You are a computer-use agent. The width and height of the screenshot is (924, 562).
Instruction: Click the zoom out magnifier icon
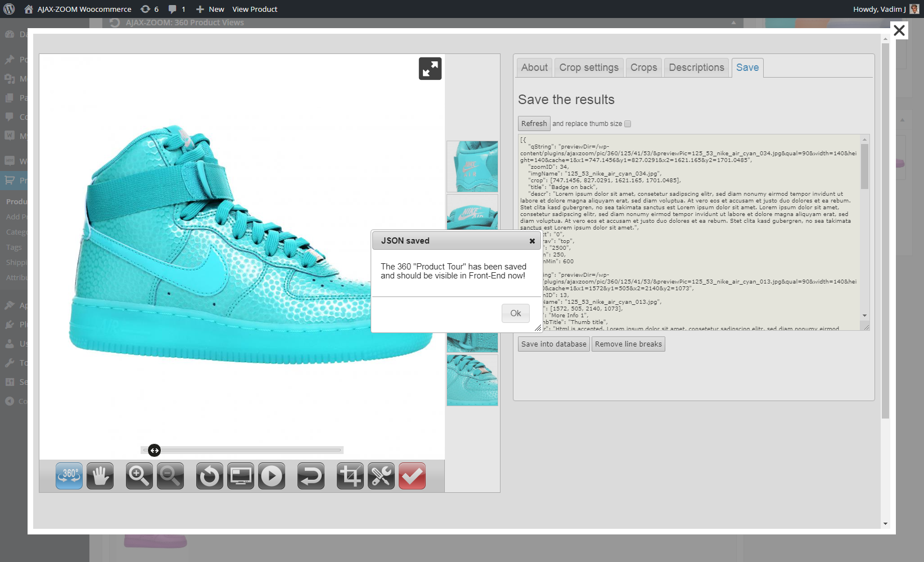point(170,476)
